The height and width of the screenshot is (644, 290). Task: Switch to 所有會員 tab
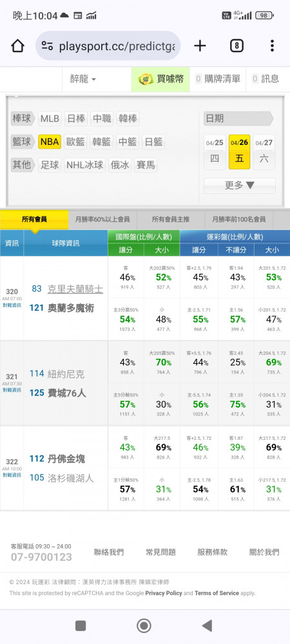[x=35, y=220]
